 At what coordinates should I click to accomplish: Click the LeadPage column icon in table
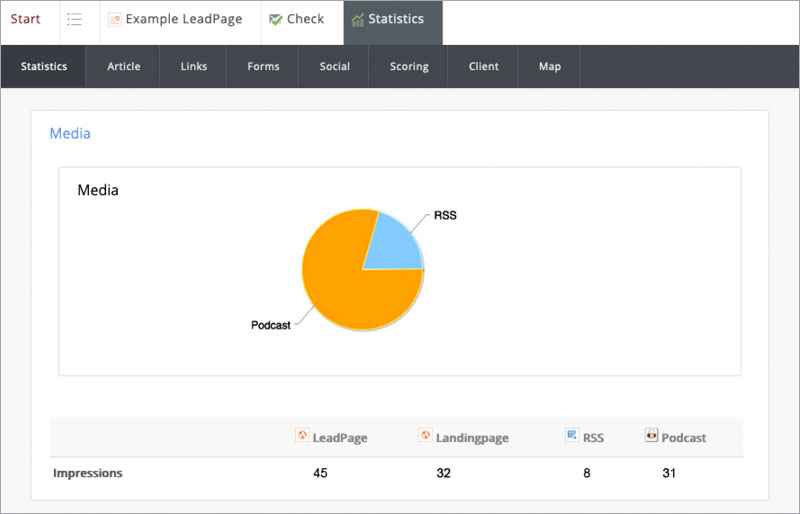pos(302,436)
